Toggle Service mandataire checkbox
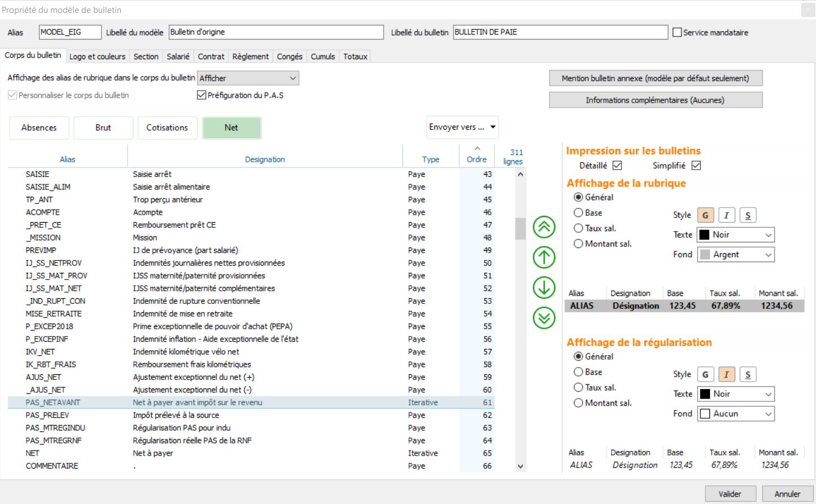 [677, 32]
